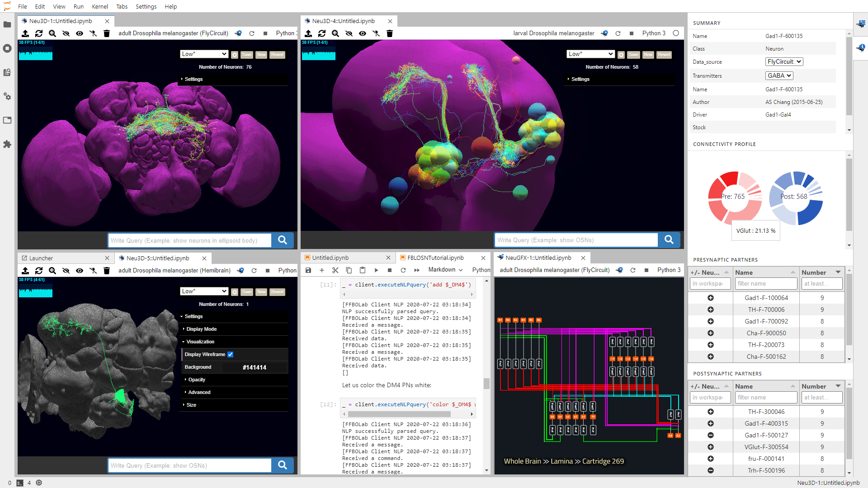868x488 pixels.
Task: Expand Settings in the Neu3D-1 panel
Action: 193,79
